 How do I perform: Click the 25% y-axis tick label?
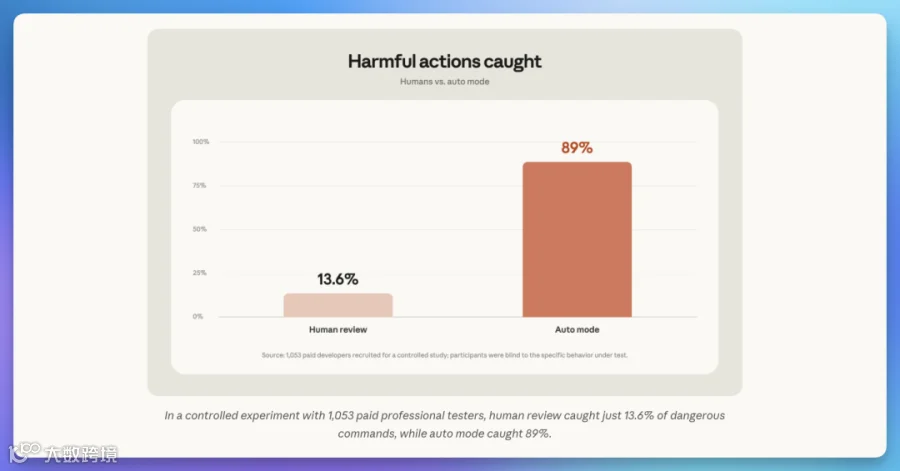pyautogui.click(x=199, y=273)
